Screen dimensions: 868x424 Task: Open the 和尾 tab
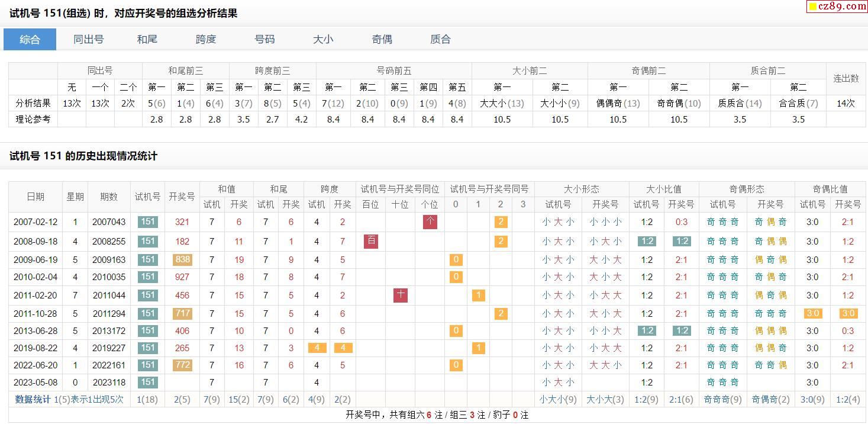point(147,39)
